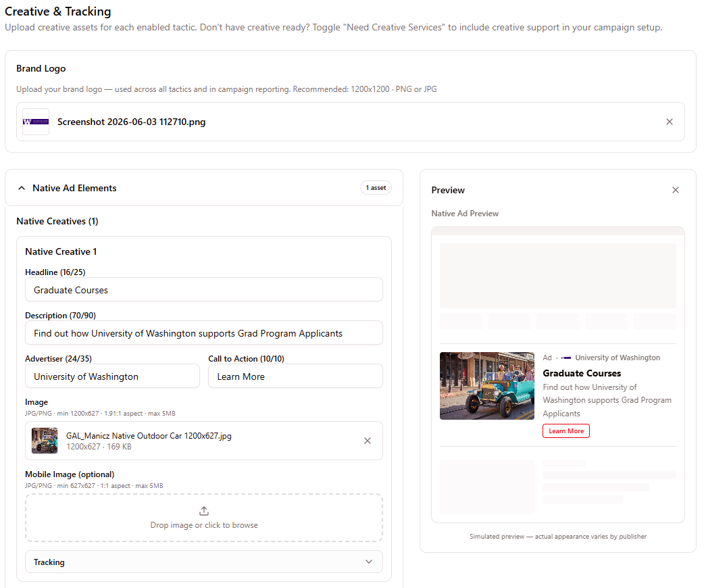This screenshot has width=704, height=588.
Task: Edit the Advertiser field
Action: point(112,376)
